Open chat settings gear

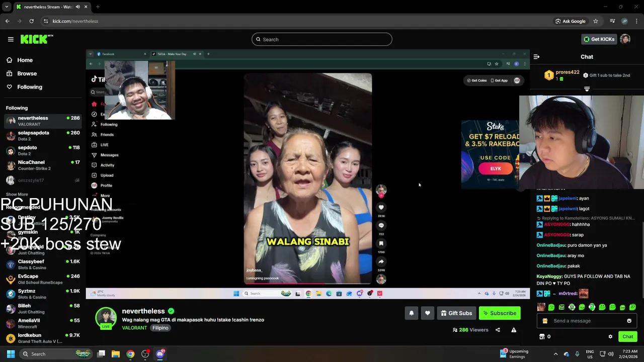610,337
